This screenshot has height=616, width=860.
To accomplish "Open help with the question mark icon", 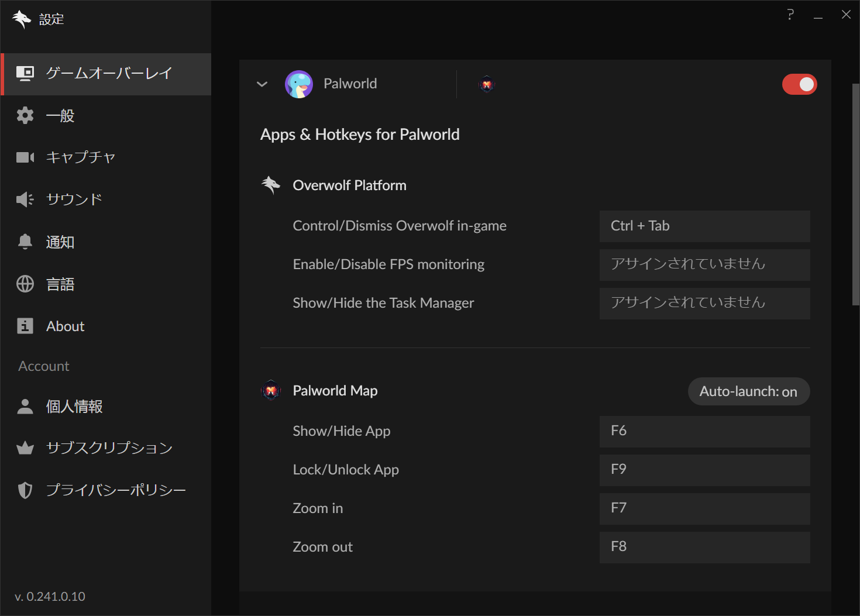I will tap(790, 15).
